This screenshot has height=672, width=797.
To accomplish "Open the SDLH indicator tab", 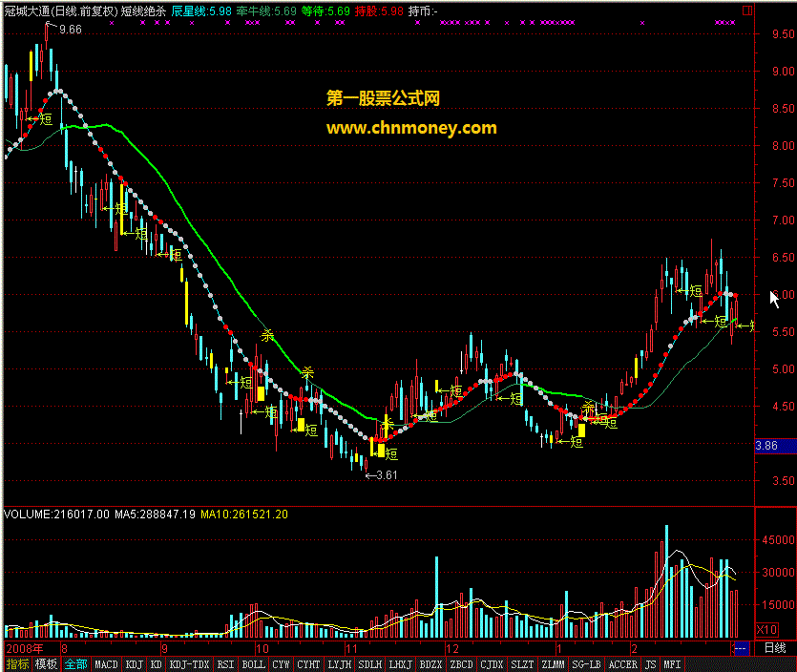I will (369, 664).
